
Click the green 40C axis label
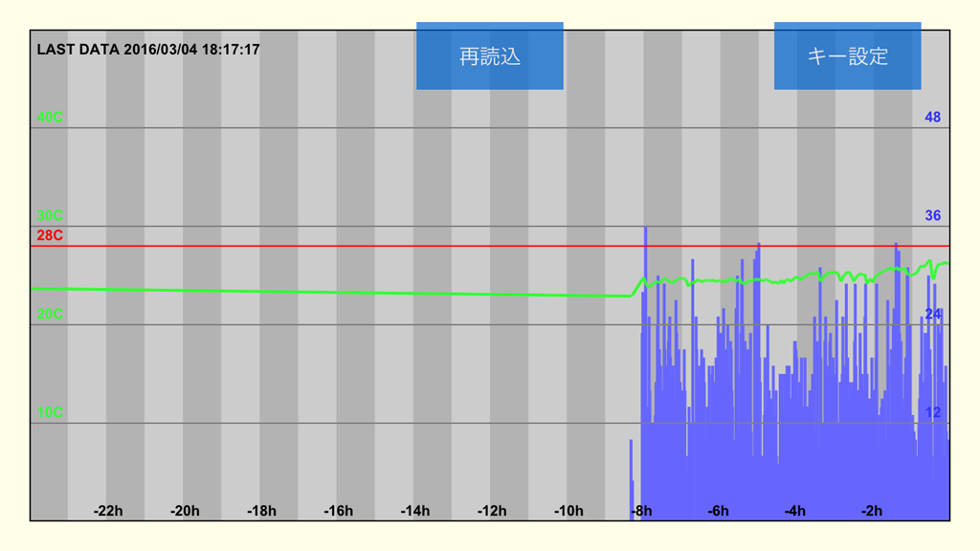coord(50,117)
